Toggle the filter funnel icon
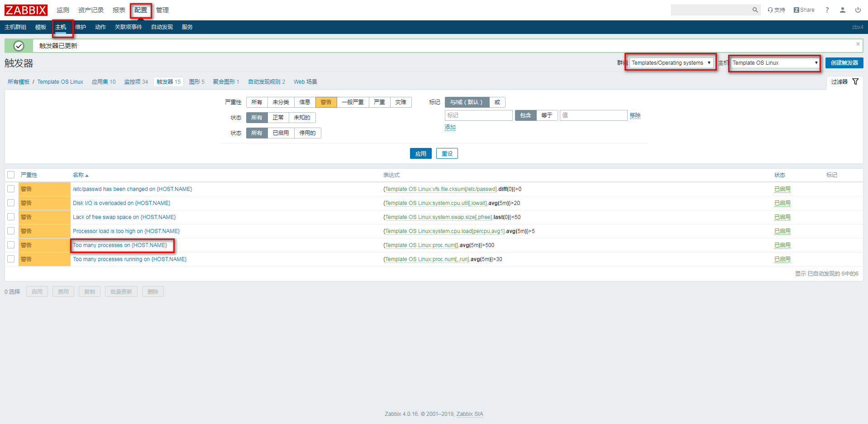This screenshot has height=424, width=868. 855,82
